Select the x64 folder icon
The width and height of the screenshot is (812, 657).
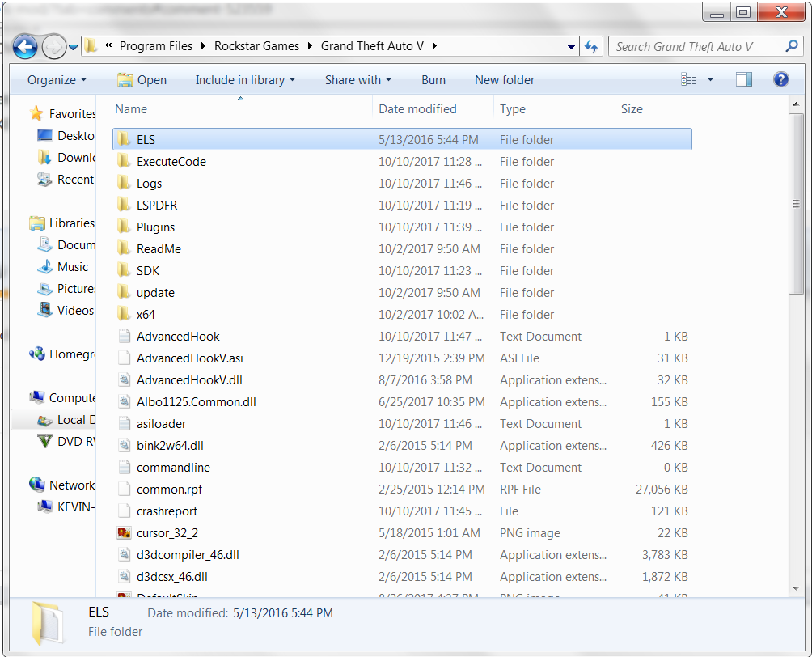click(x=123, y=314)
